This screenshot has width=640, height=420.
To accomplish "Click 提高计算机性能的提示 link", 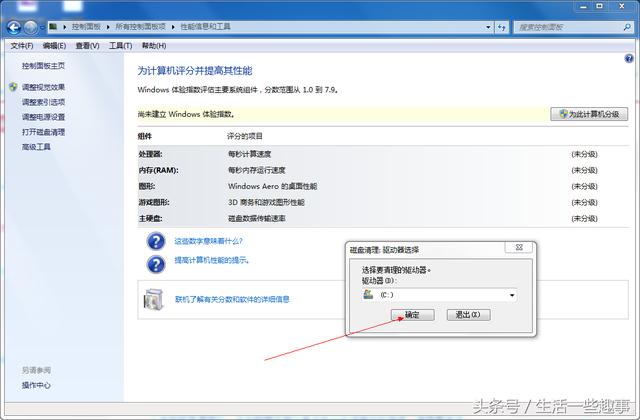I will click(x=212, y=260).
